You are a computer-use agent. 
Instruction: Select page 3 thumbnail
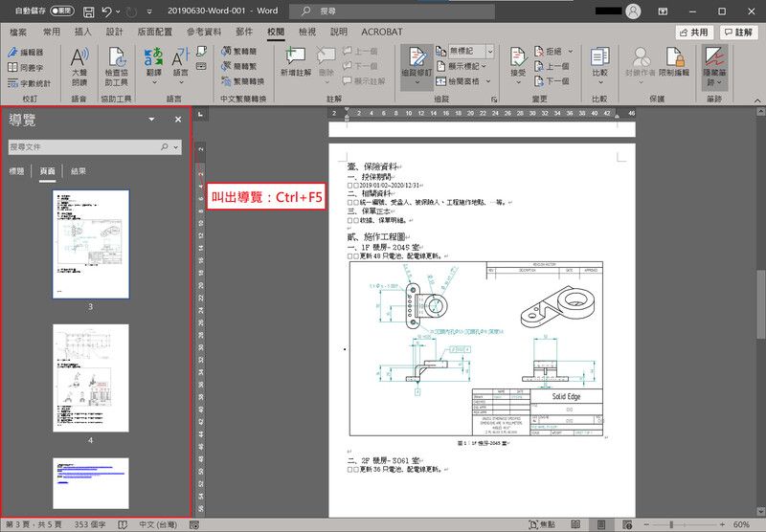pyautogui.click(x=91, y=244)
